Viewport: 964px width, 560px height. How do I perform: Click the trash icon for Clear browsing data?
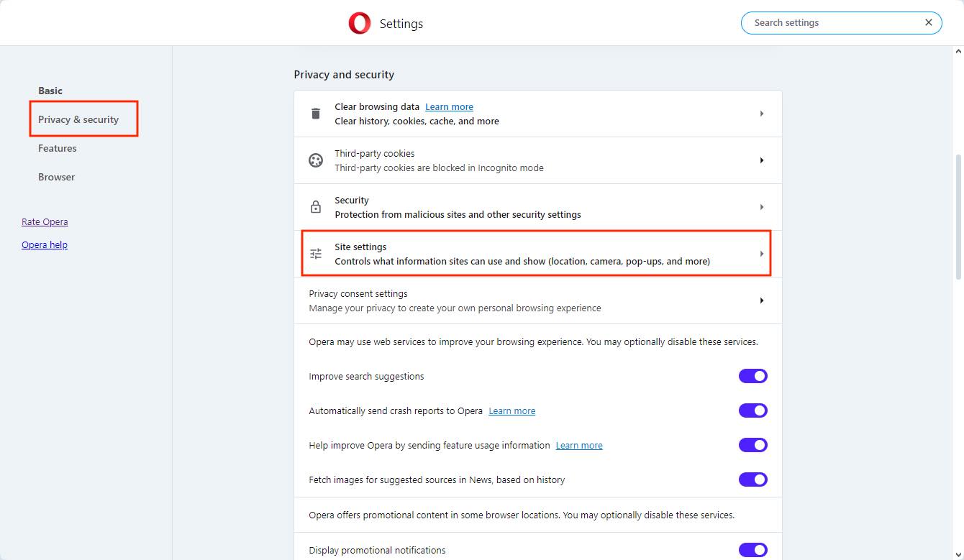click(x=316, y=114)
